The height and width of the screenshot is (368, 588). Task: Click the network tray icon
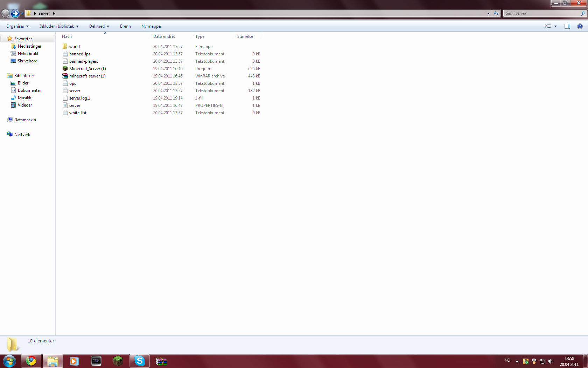coord(542,361)
